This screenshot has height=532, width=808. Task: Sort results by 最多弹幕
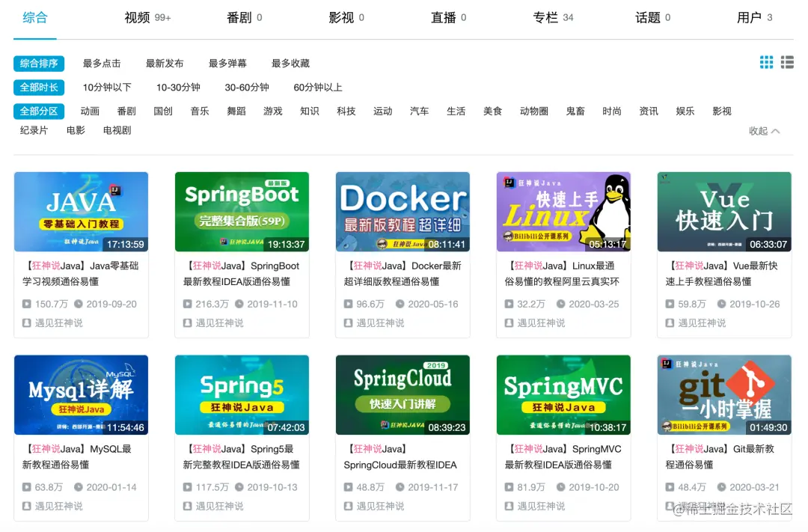coord(227,64)
